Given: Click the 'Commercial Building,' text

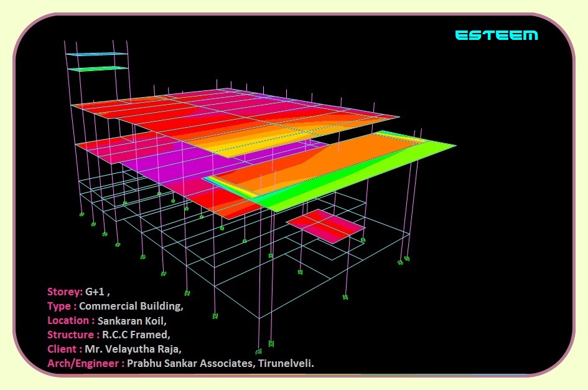Looking at the screenshot, I should [131, 306].
